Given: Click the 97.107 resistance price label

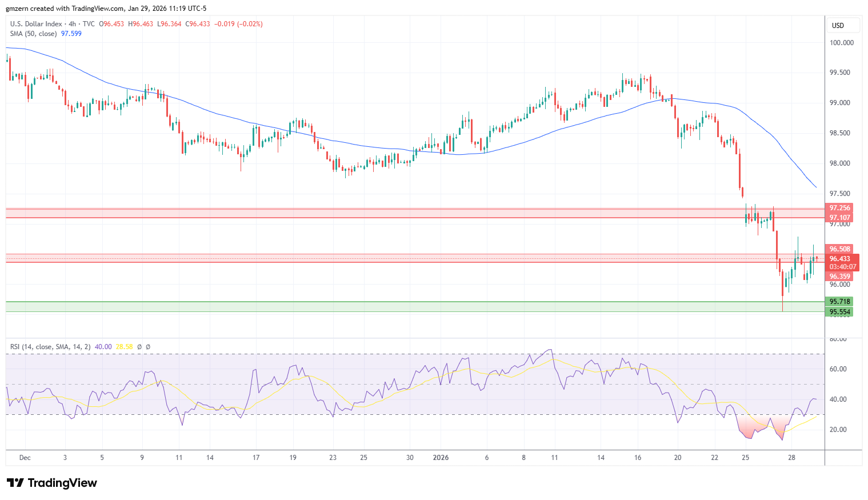Looking at the screenshot, I should coord(840,218).
